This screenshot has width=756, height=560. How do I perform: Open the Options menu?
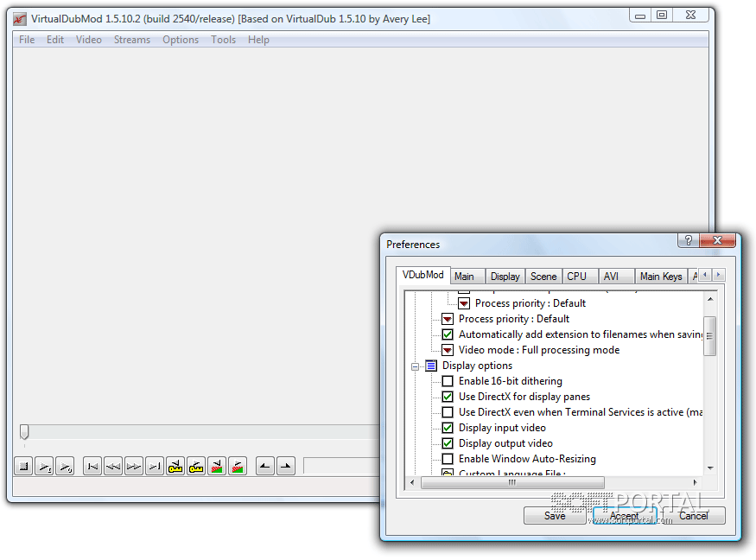coord(181,40)
